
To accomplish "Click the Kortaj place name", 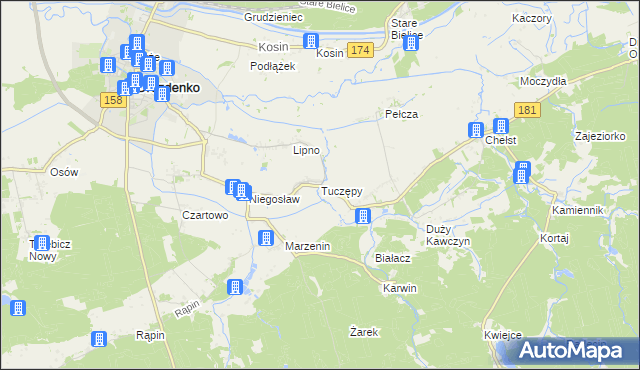I will pyautogui.click(x=554, y=238).
